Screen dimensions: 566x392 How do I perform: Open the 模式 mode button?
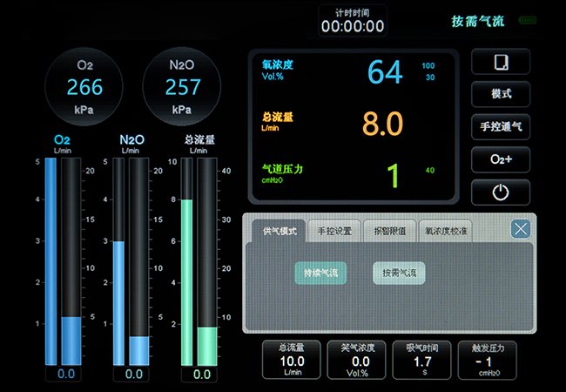point(501,94)
